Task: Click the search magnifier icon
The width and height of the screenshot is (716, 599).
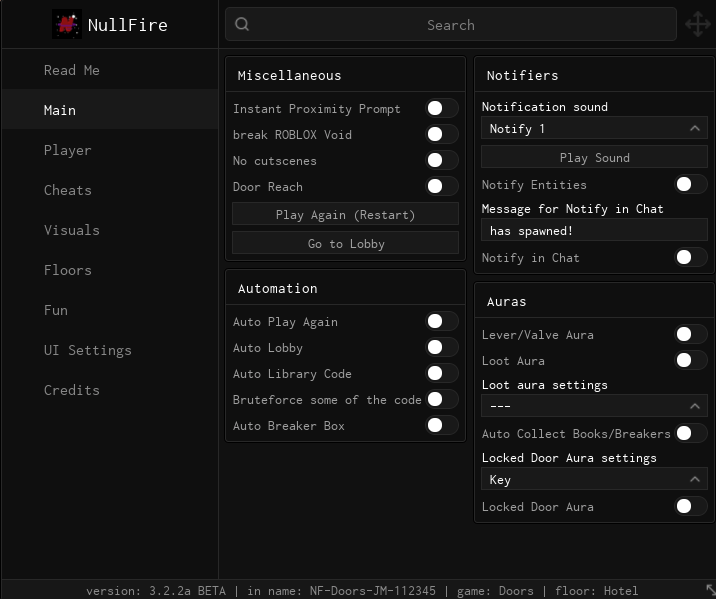Action: coord(242,24)
